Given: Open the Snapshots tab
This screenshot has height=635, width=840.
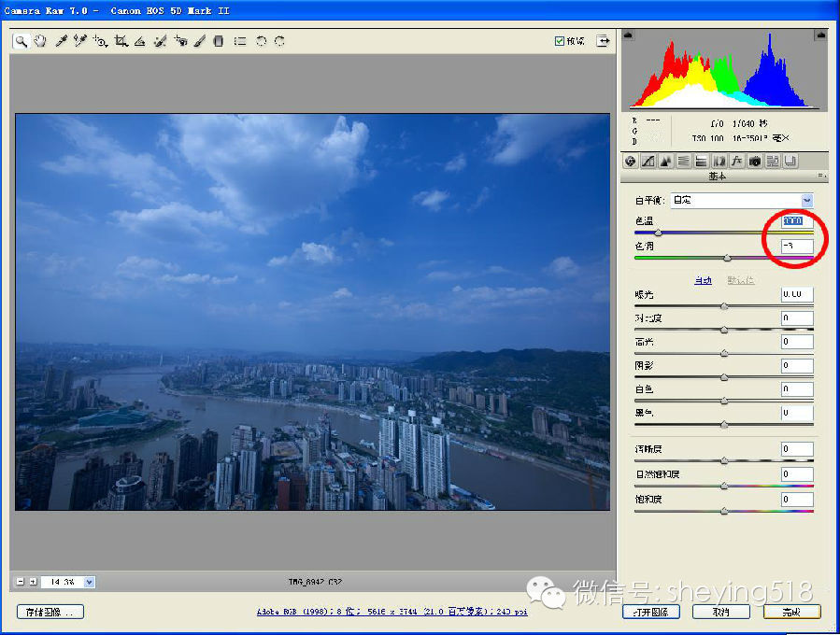Looking at the screenshot, I should click(790, 162).
